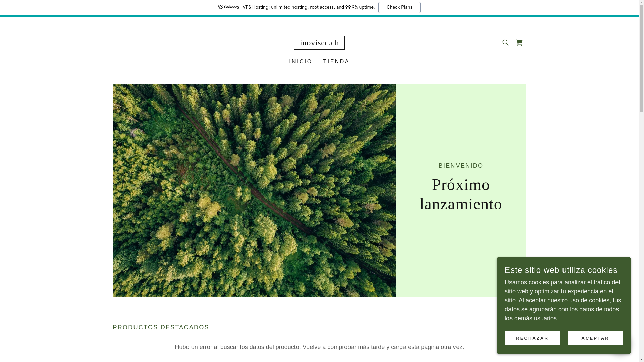Click the Próximo lanzamiento heading

point(461,194)
